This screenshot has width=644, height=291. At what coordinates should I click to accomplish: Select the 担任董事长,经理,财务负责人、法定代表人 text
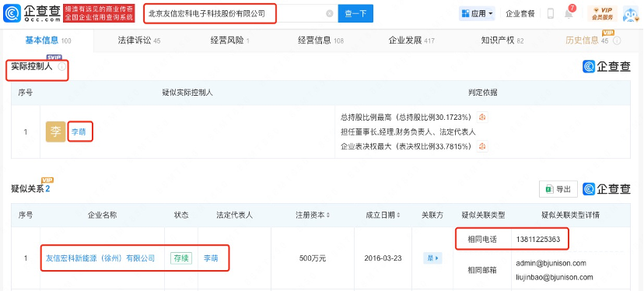pyautogui.click(x=408, y=132)
